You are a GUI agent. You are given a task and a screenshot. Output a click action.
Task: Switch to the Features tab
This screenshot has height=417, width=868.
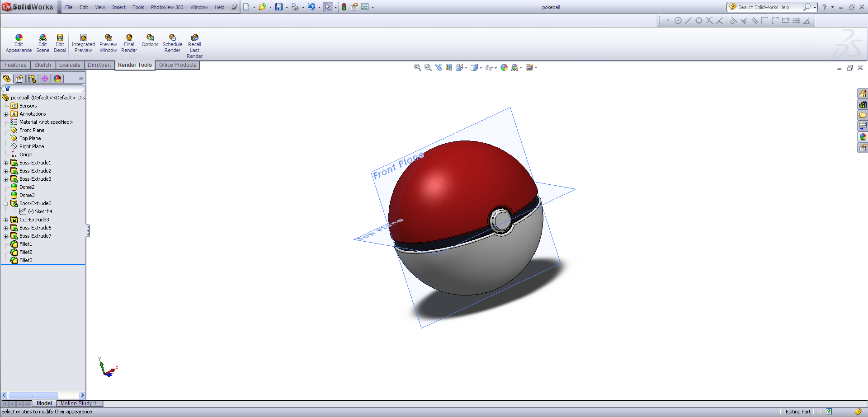(x=15, y=65)
